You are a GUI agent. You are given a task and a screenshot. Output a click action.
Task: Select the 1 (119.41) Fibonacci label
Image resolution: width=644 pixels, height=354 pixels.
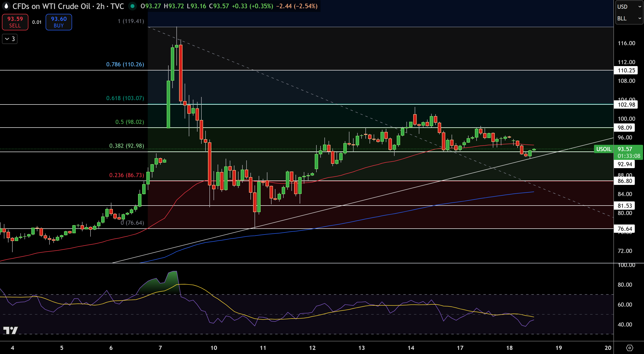click(131, 21)
